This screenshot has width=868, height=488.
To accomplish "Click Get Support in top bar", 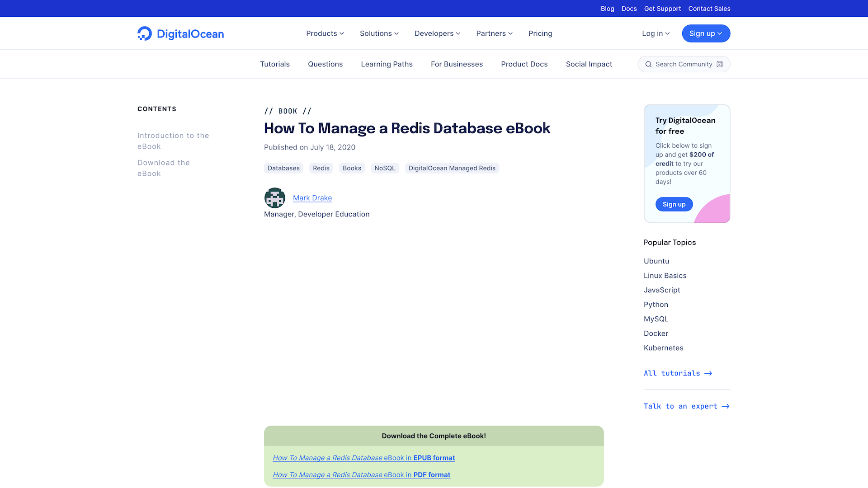I will click(x=663, y=9).
